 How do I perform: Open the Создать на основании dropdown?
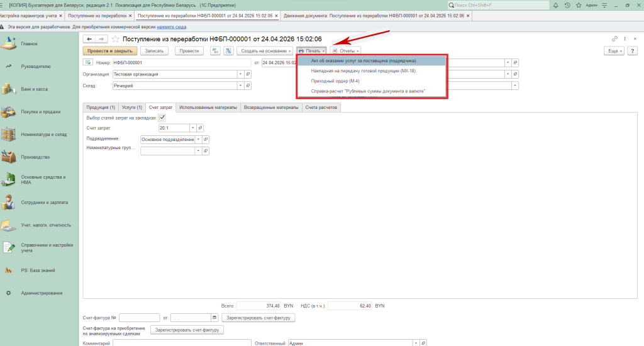point(265,50)
